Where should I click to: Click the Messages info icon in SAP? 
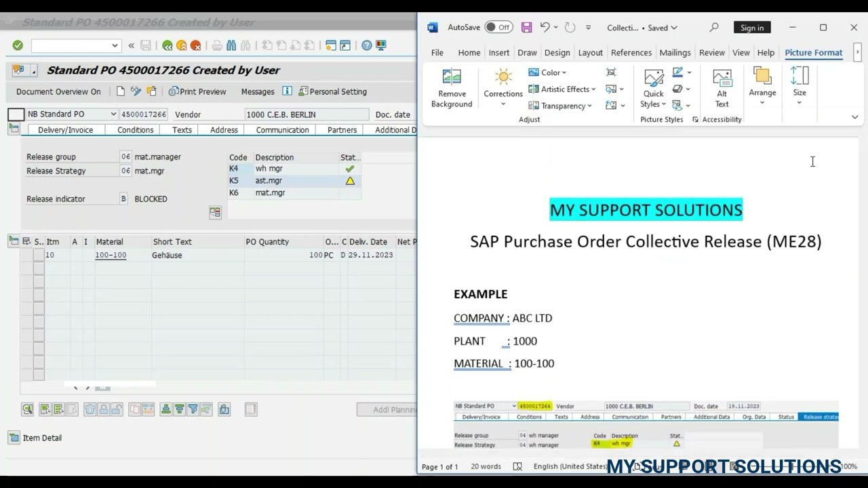coord(287,91)
